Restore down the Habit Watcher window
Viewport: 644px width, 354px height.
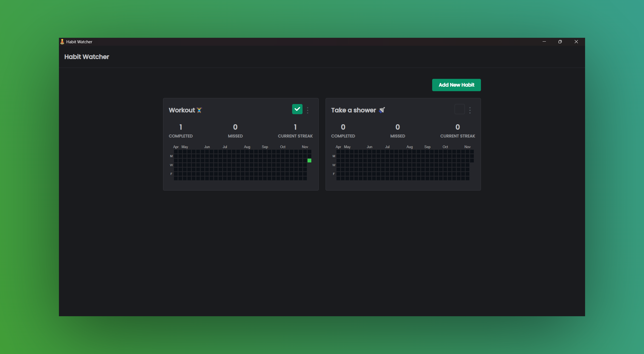coord(560,42)
